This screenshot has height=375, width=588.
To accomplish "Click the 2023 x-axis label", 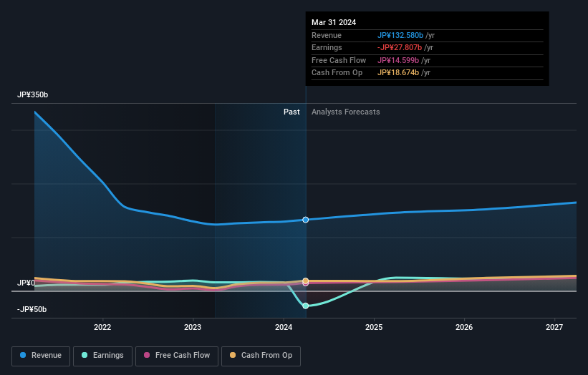I will (193, 327).
